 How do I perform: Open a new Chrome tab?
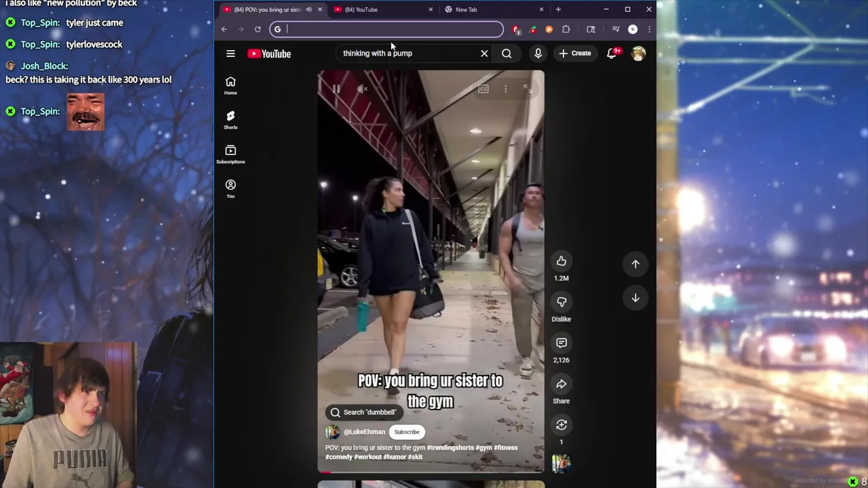(x=558, y=9)
